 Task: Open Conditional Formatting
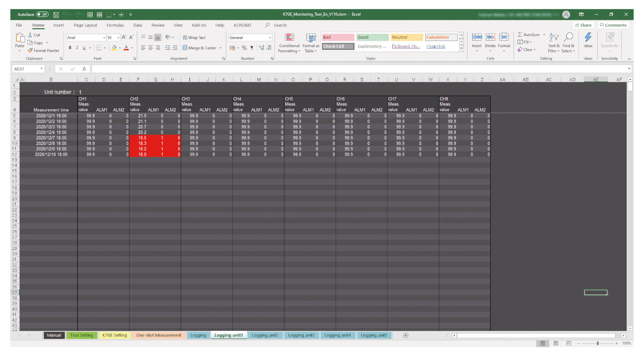pyautogui.click(x=289, y=43)
